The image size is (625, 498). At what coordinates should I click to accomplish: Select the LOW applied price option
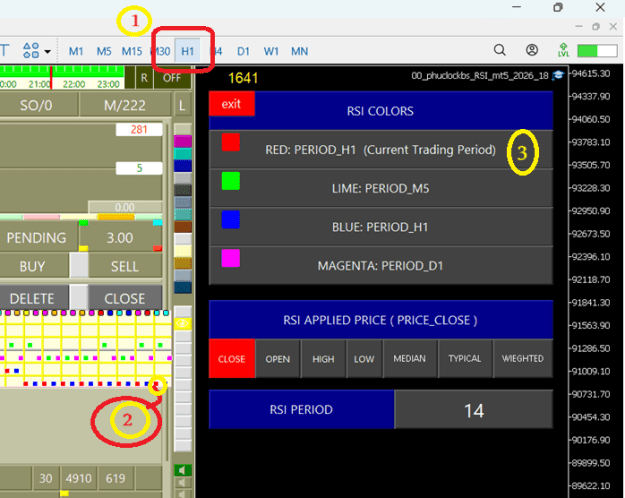click(364, 359)
